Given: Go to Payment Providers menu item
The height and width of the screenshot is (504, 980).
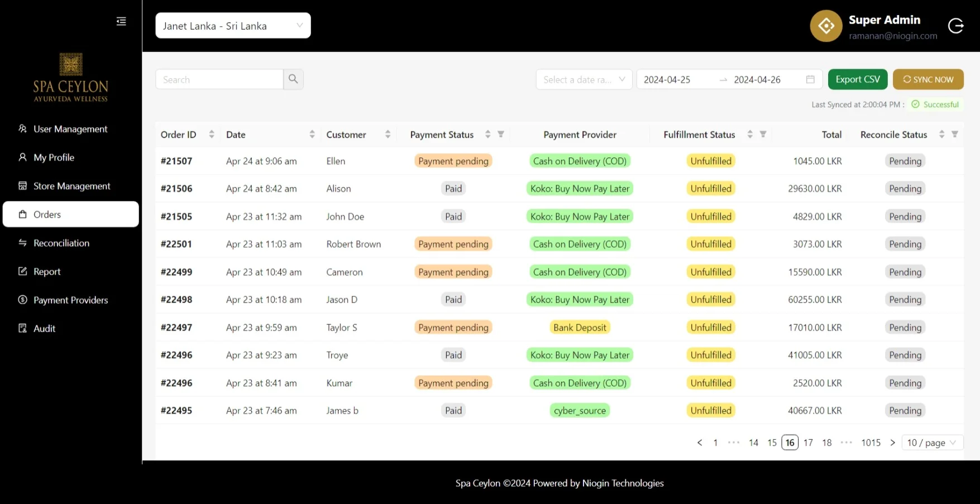Looking at the screenshot, I should coord(70,300).
